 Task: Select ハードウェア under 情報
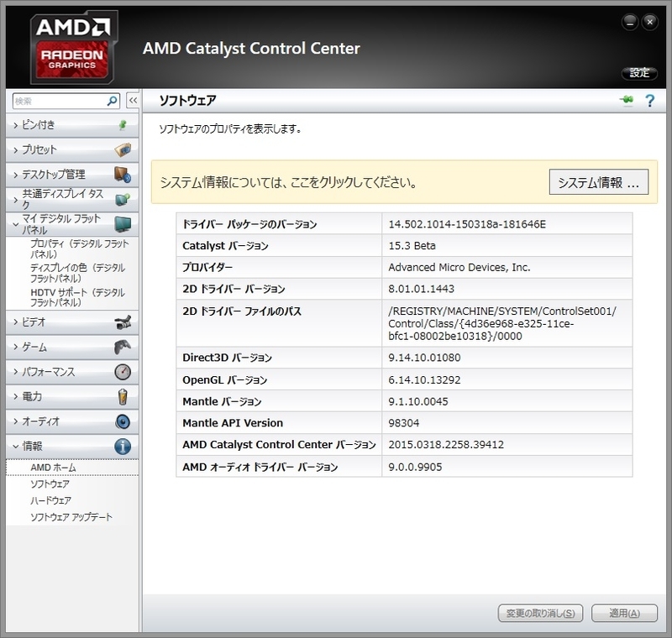(x=50, y=500)
